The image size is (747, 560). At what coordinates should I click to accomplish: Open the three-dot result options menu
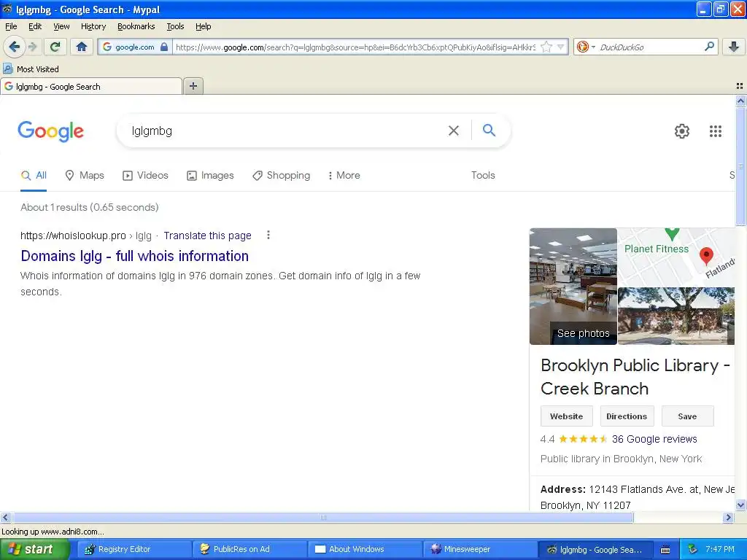tap(268, 235)
